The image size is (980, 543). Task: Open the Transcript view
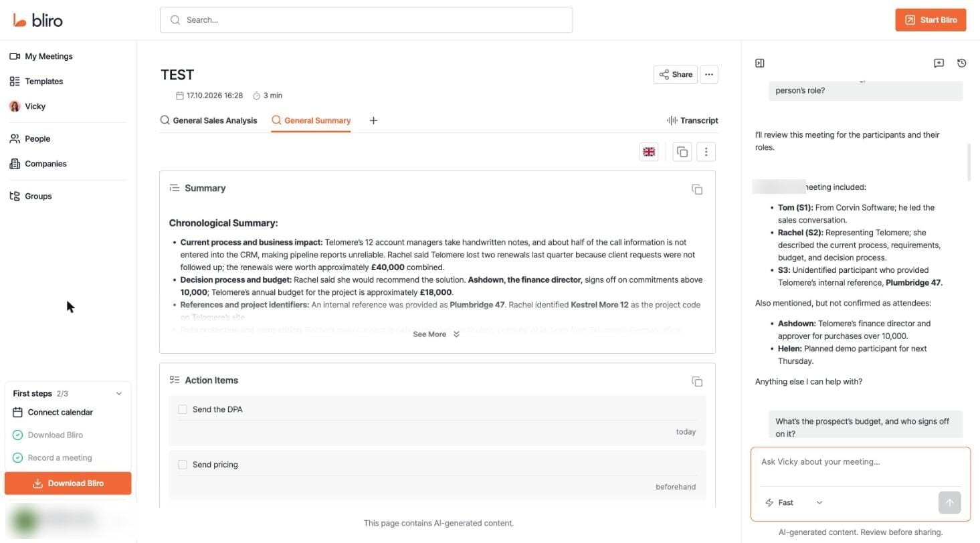click(692, 120)
